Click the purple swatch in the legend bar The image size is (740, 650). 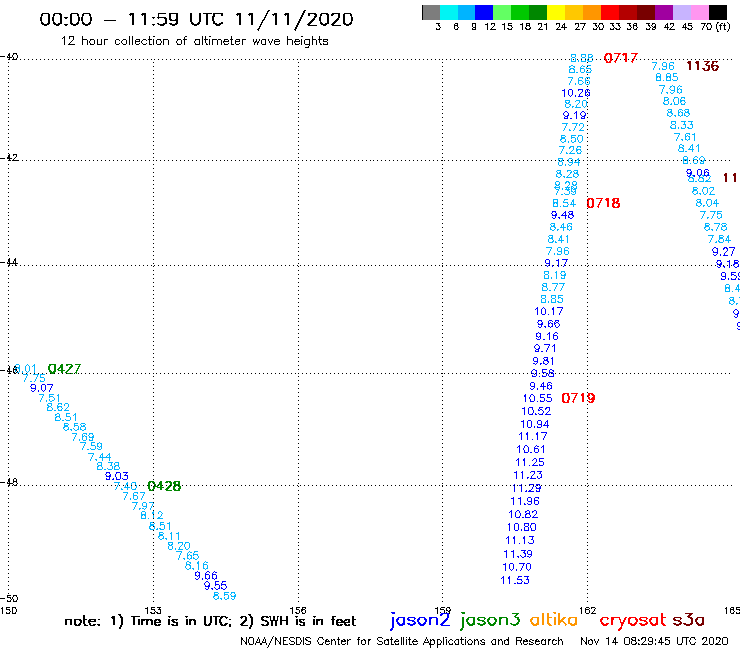click(x=664, y=12)
